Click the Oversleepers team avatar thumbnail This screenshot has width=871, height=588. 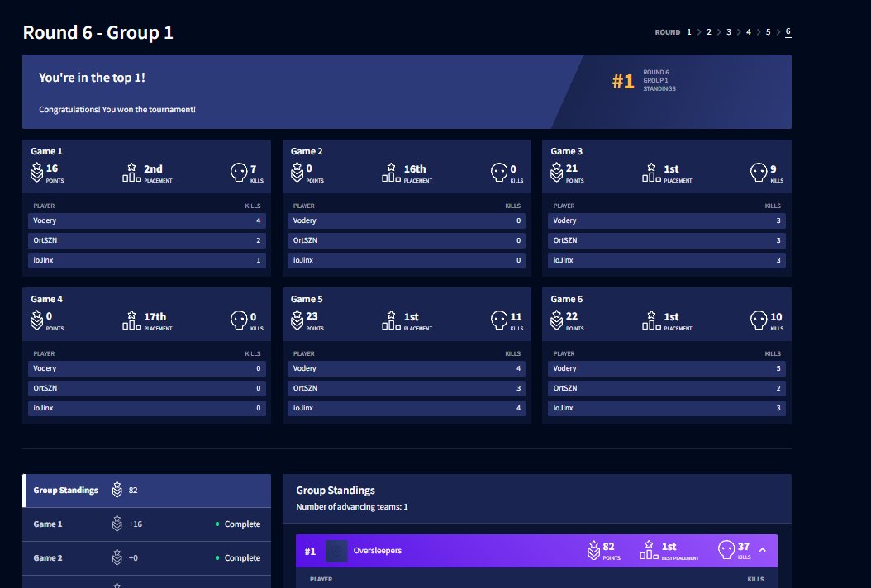(x=336, y=551)
